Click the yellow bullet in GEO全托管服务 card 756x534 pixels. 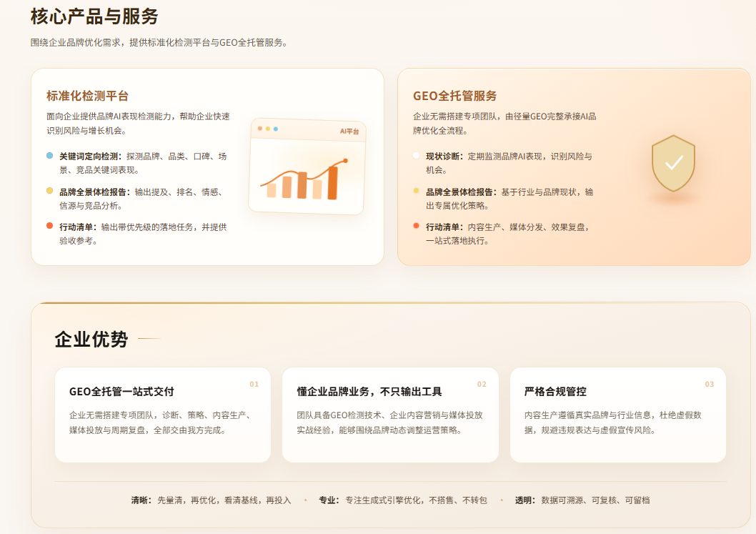[x=416, y=191]
